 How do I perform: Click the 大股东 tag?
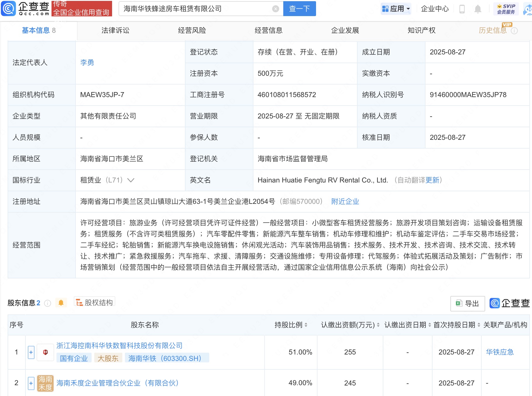coord(108,358)
